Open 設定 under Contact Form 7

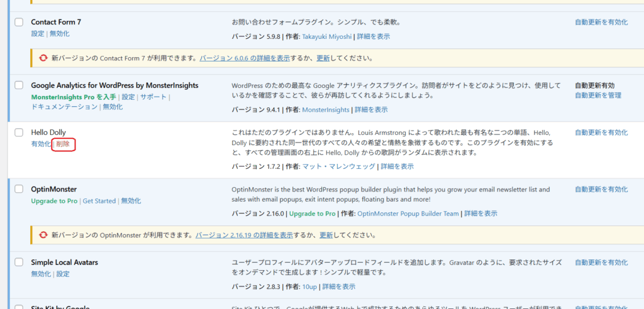(x=37, y=34)
